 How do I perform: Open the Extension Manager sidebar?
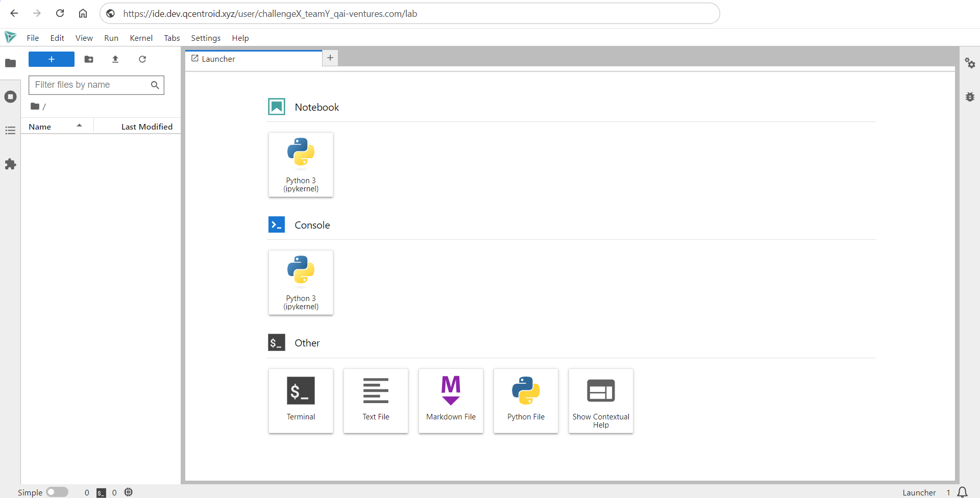tap(10, 164)
